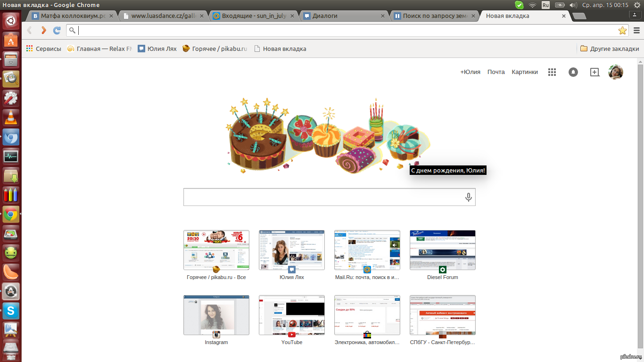
Task: Click the birthday cake Google doodle
Action: click(x=328, y=135)
